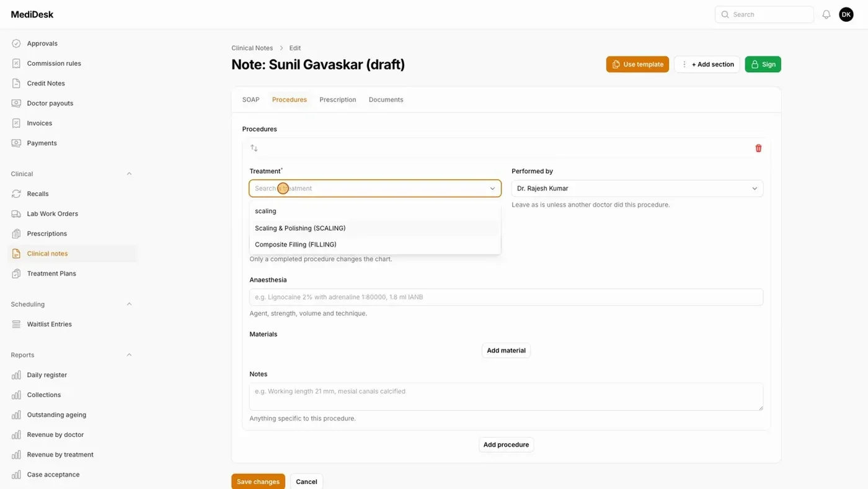Click the Payments sidebar icon
The height and width of the screenshot is (489, 868).
click(x=16, y=143)
